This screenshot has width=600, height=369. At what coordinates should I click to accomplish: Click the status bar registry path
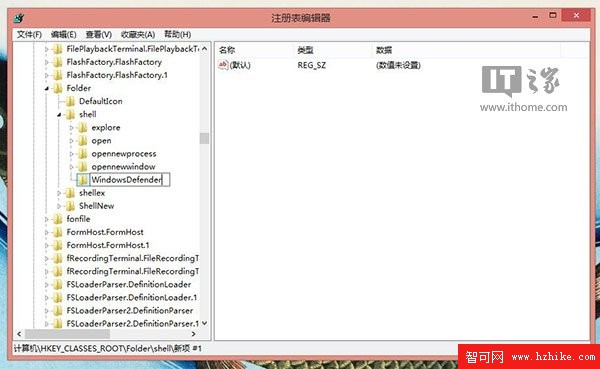108,348
